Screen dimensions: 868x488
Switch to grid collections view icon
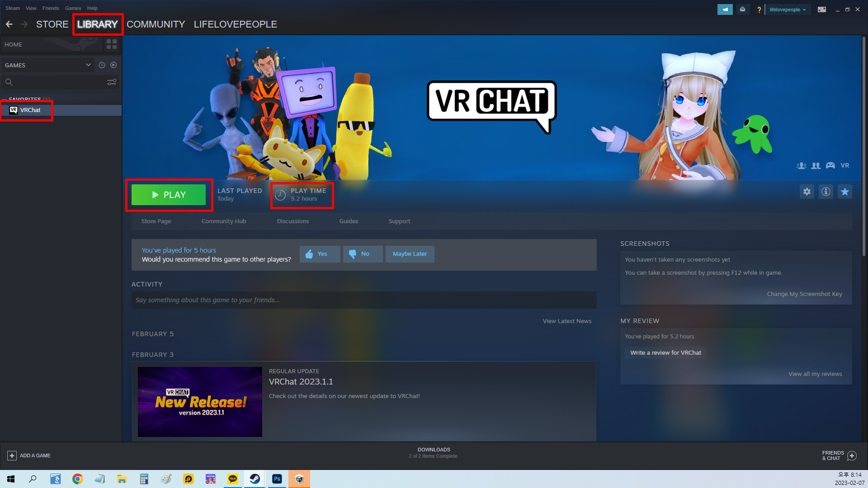112,44
